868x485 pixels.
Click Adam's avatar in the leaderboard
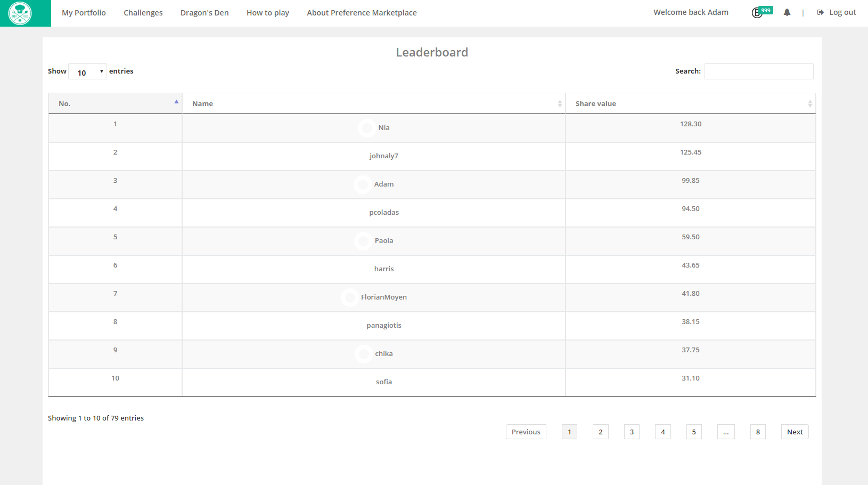(363, 184)
